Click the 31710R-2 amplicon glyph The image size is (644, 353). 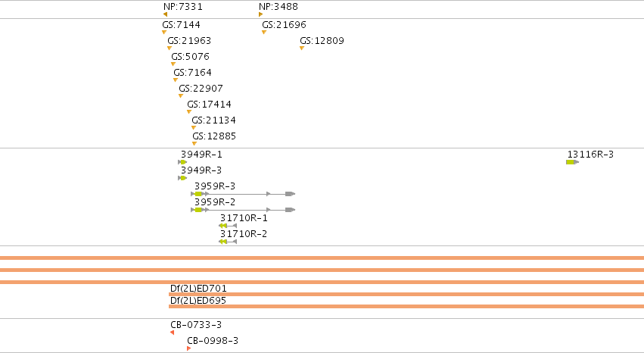coord(228,242)
